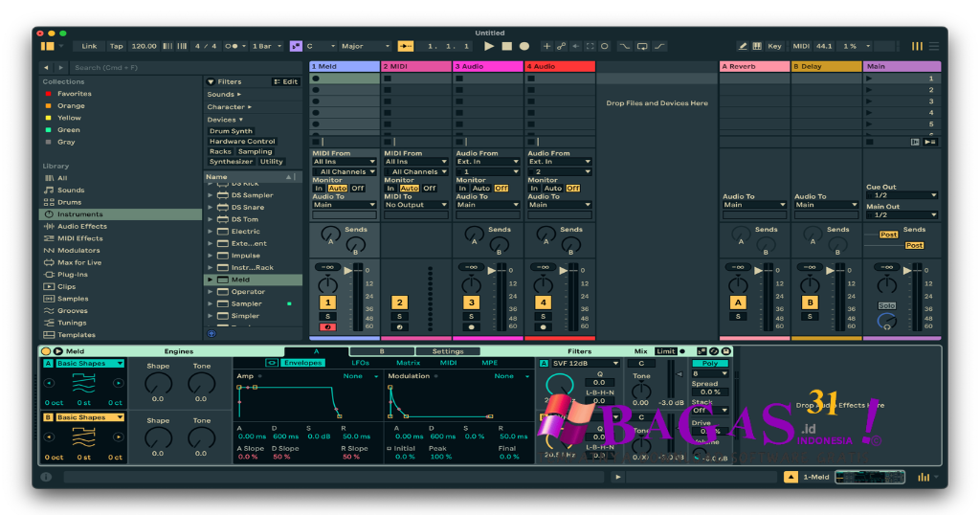Open track 2 MIDI To No Output dropdown

(415, 205)
